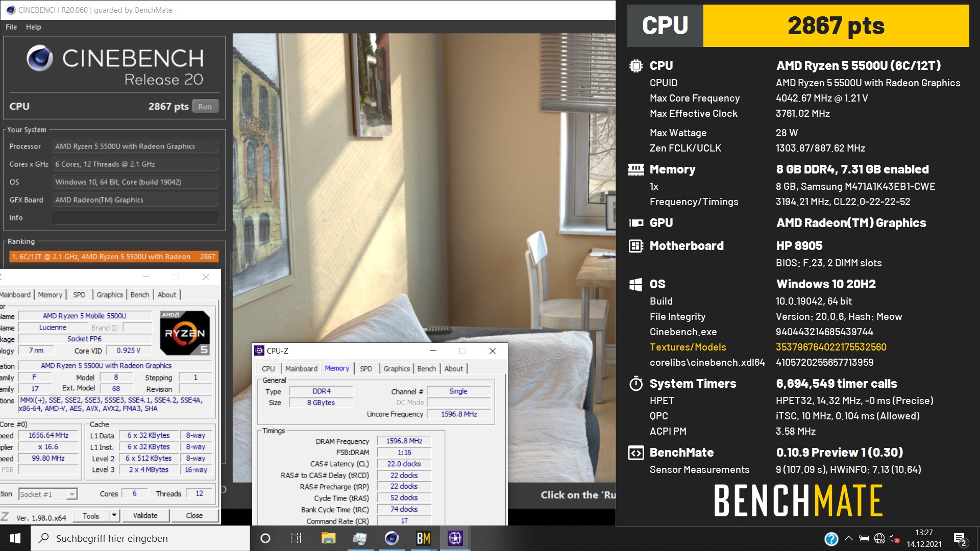Open Cortana circle icon on taskbar
The width and height of the screenshot is (980, 551).
tap(265, 538)
